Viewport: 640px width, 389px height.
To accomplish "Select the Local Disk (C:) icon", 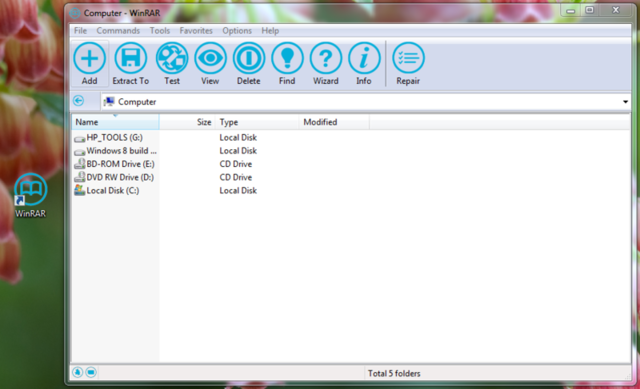I will (80, 190).
